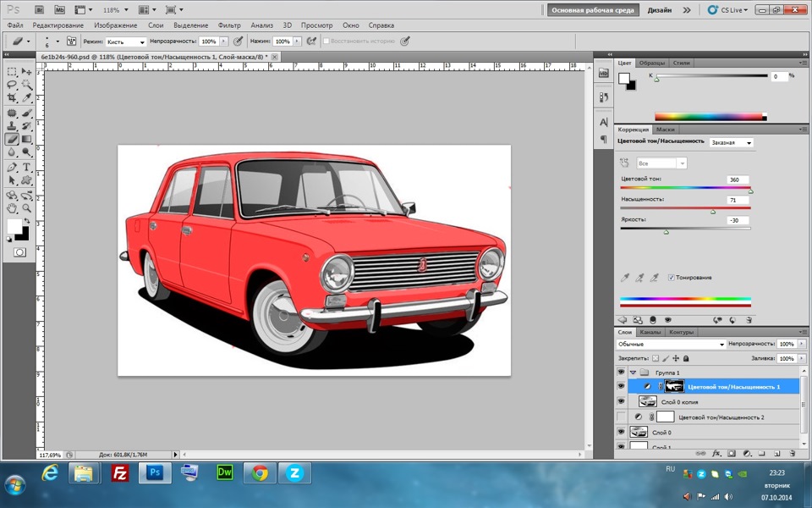Open the Заказная preset dropdown
The image size is (812, 508).
(x=731, y=142)
